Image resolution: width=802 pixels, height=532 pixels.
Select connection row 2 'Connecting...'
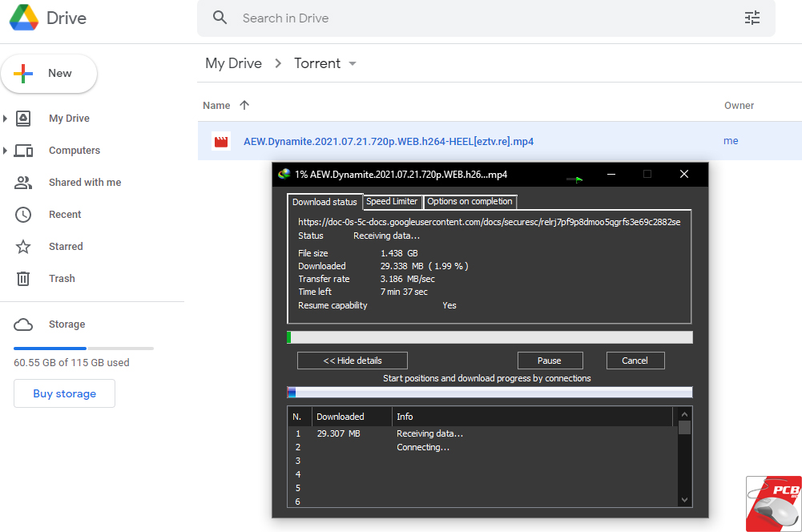point(482,447)
